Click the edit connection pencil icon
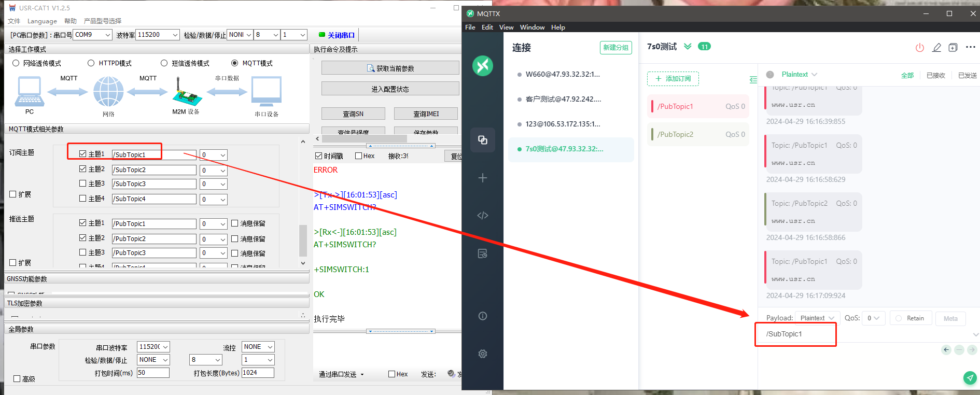Image resolution: width=980 pixels, height=395 pixels. (936, 48)
